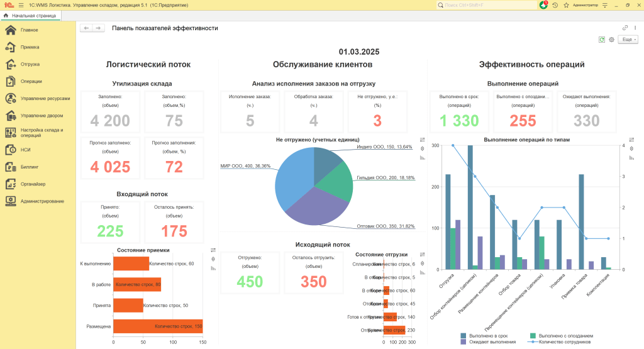Screen dimensions: 644x349
Task: Open the Биллинг section
Action: [x=29, y=167]
